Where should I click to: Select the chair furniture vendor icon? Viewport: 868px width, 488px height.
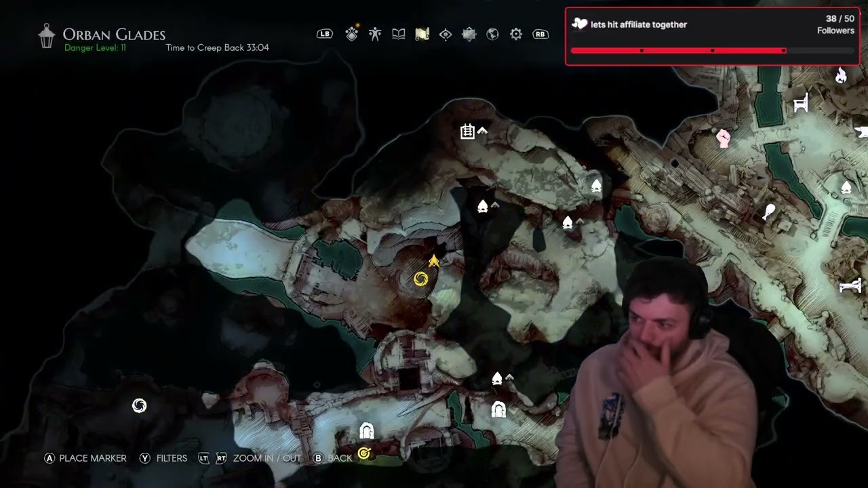tap(801, 104)
